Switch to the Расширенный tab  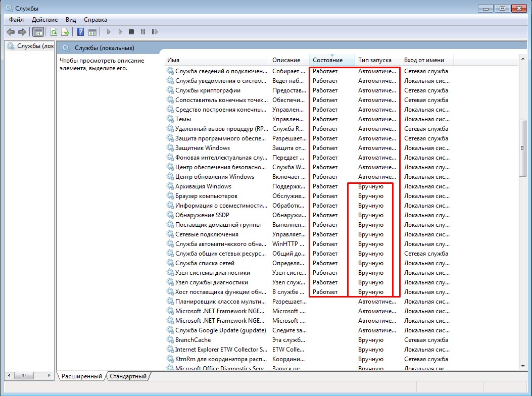click(x=81, y=376)
